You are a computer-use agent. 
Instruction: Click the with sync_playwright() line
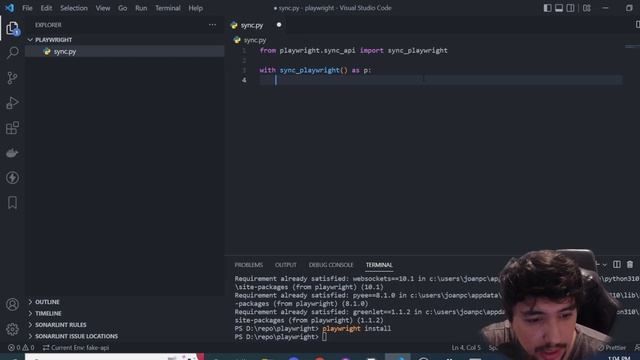click(x=315, y=70)
